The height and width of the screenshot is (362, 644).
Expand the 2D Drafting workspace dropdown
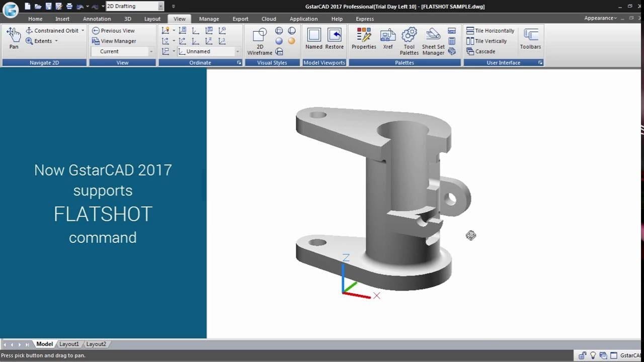pyautogui.click(x=160, y=7)
